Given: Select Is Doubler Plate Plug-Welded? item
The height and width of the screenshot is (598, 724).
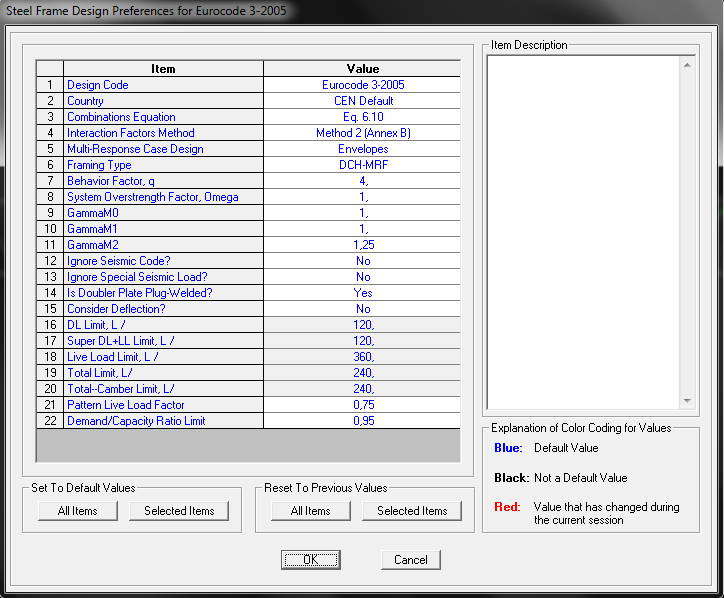Looking at the screenshot, I should (x=163, y=293).
